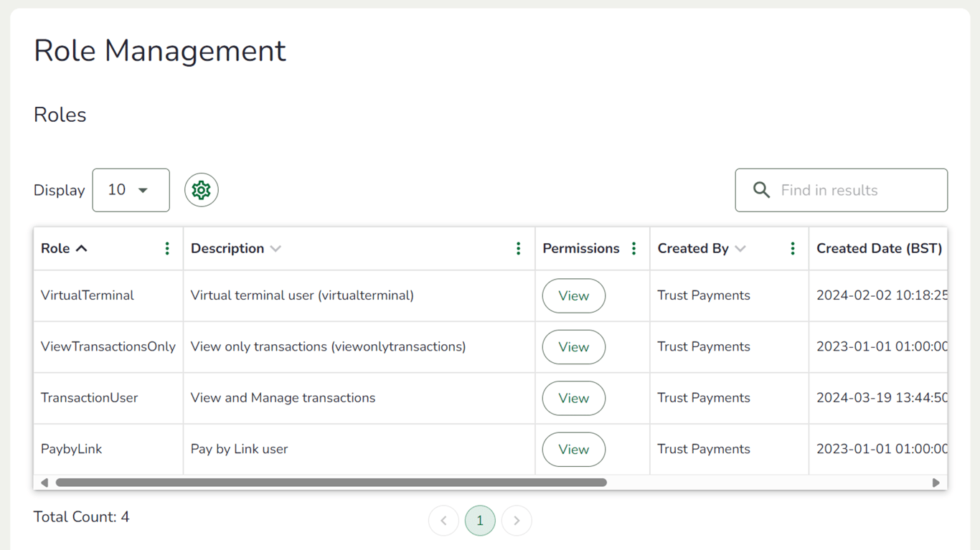
Task: Click the scroll left arrow
Action: click(x=44, y=483)
